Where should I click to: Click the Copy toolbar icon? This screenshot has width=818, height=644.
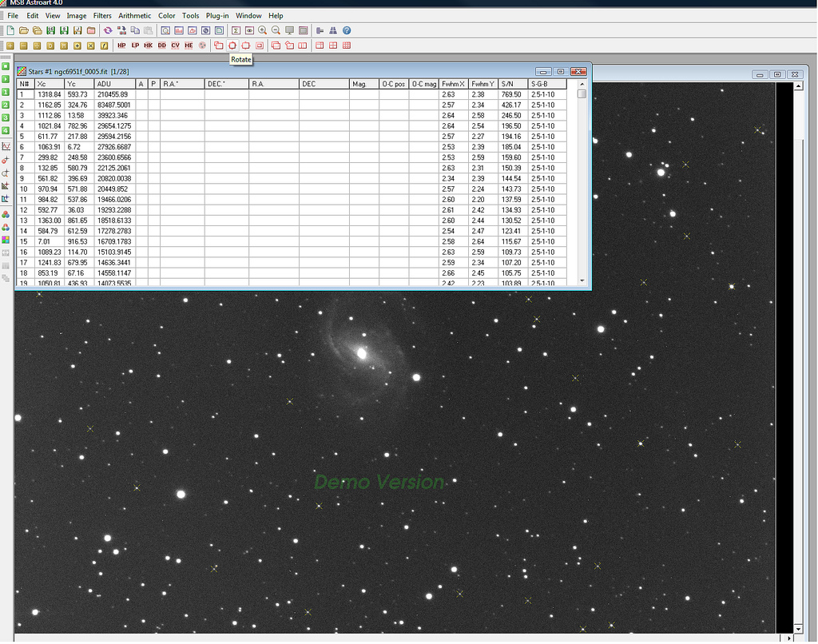(x=135, y=31)
